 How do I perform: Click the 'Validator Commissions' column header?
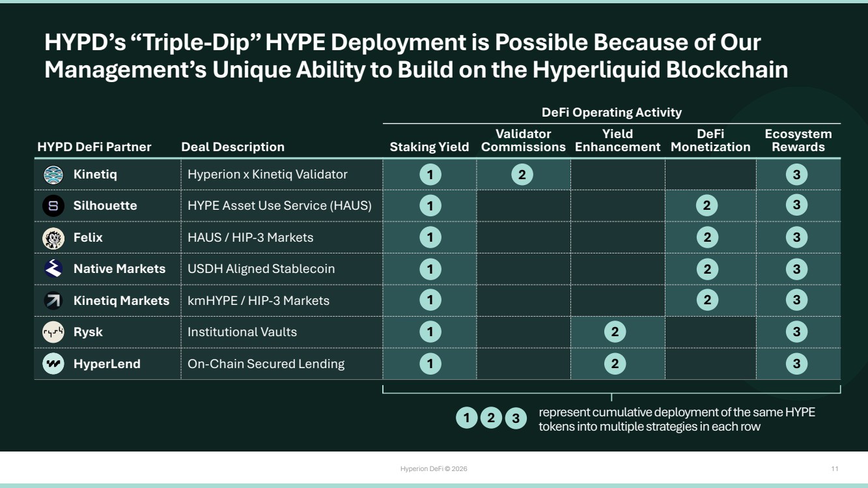click(x=524, y=141)
